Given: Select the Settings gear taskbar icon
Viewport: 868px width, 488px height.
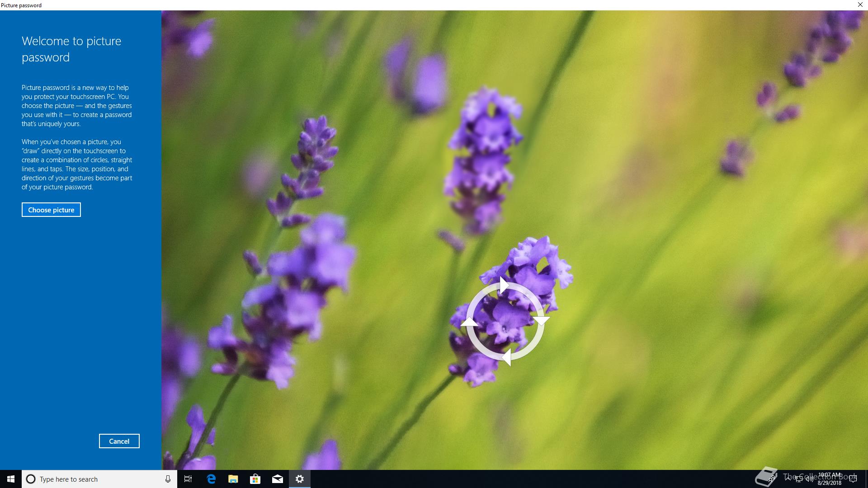Looking at the screenshot, I should (x=299, y=479).
